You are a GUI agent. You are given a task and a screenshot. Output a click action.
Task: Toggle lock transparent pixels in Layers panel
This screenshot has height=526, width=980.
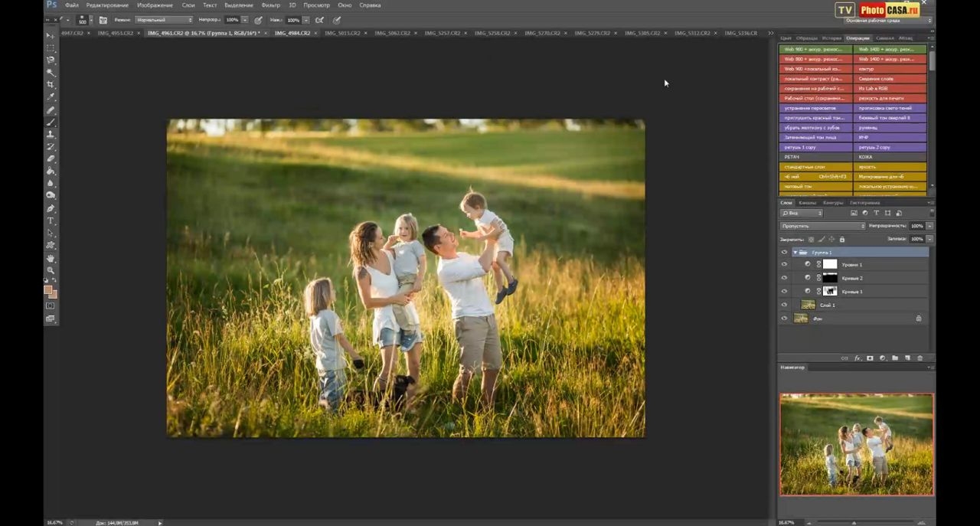click(x=811, y=239)
